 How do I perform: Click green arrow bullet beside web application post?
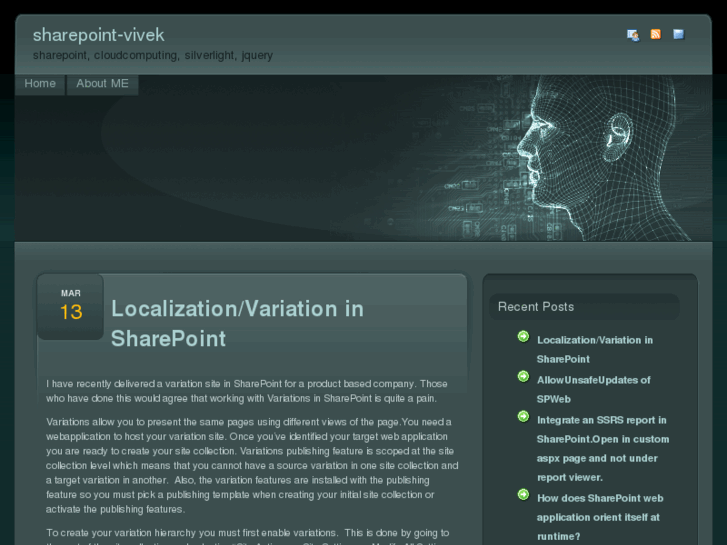(523, 494)
